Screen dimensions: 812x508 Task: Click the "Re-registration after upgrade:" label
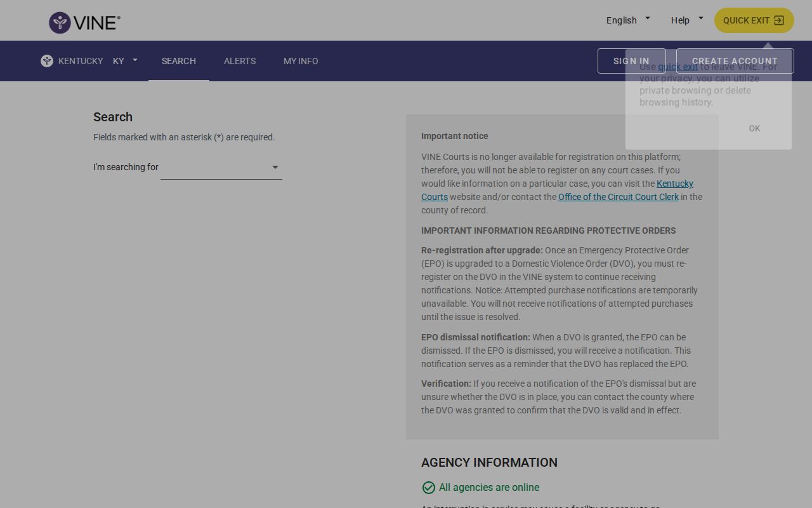point(482,250)
